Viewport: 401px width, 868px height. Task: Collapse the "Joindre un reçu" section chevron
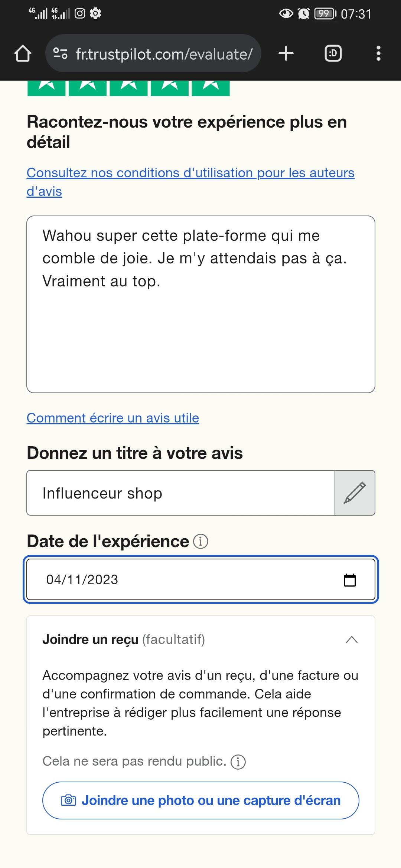pos(352,640)
